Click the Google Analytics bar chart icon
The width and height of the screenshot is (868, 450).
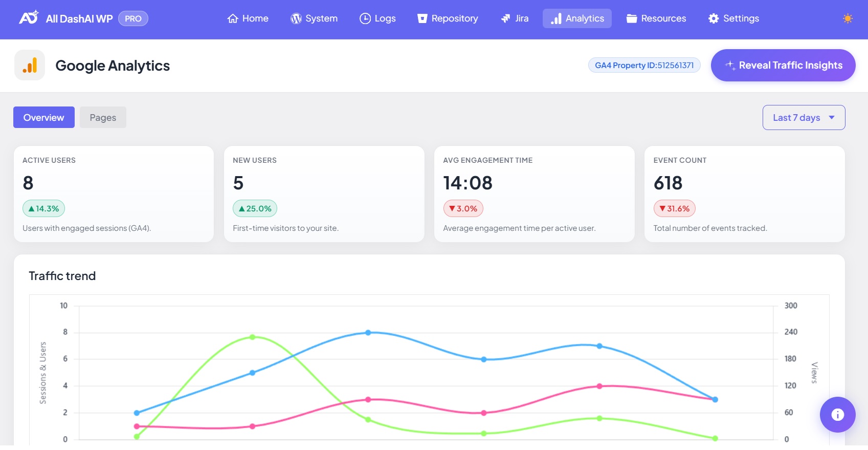pos(30,66)
